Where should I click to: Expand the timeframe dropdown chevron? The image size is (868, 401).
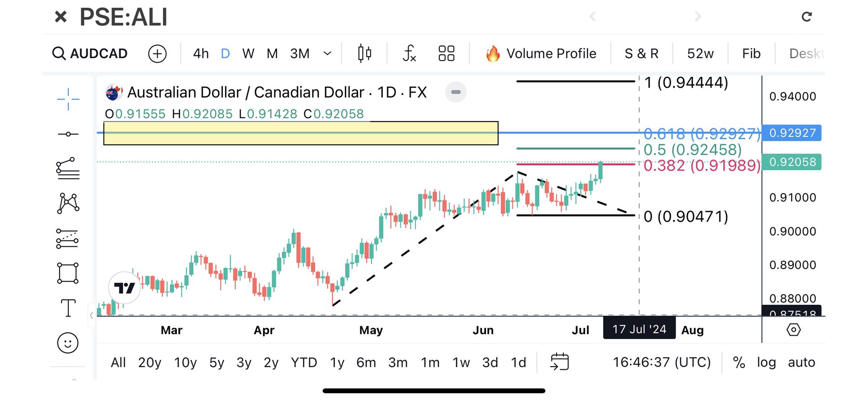[x=327, y=53]
